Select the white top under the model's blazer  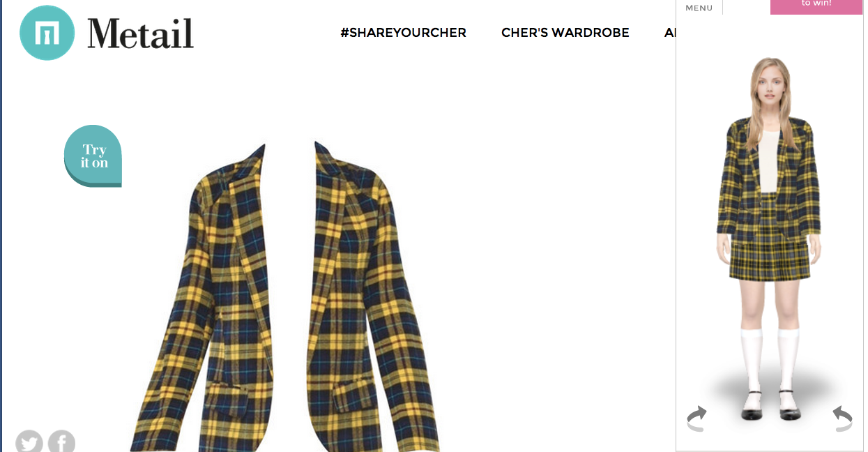point(768,160)
